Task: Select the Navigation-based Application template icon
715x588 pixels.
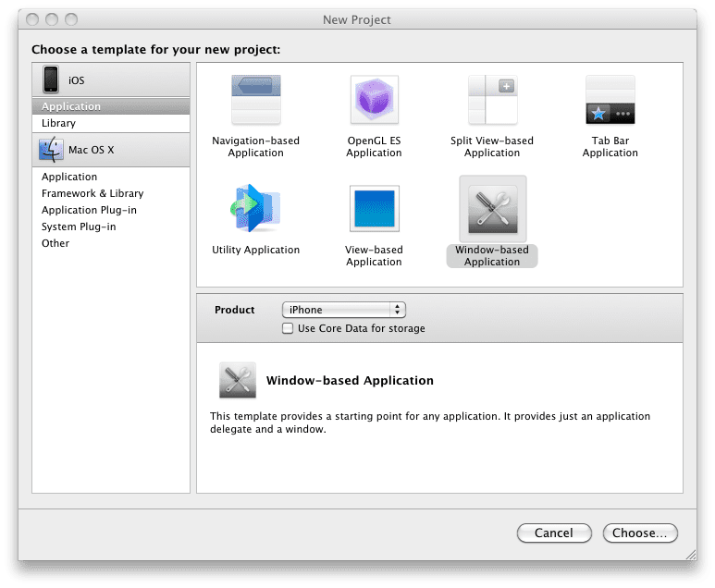Action: pos(256,100)
